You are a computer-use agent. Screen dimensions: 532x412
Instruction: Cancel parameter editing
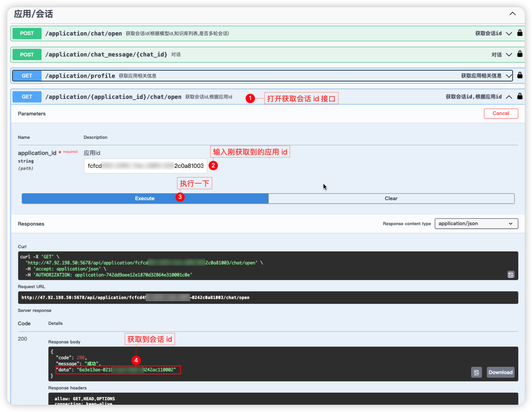(x=501, y=113)
